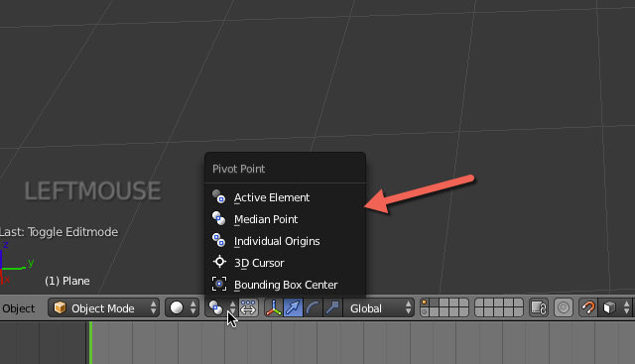The width and height of the screenshot is (635, 364).
Task: Choose Active Element pivot point
Action: (x=285, y=197)
